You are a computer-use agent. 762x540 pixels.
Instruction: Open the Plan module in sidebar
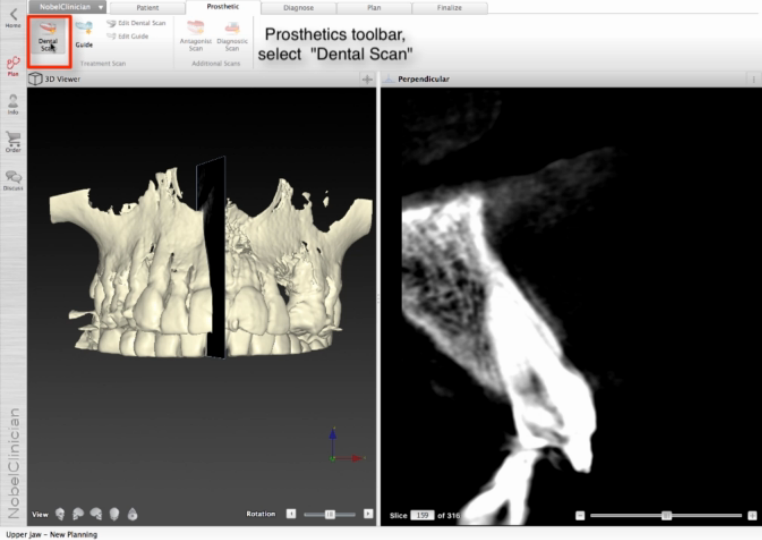13,65
